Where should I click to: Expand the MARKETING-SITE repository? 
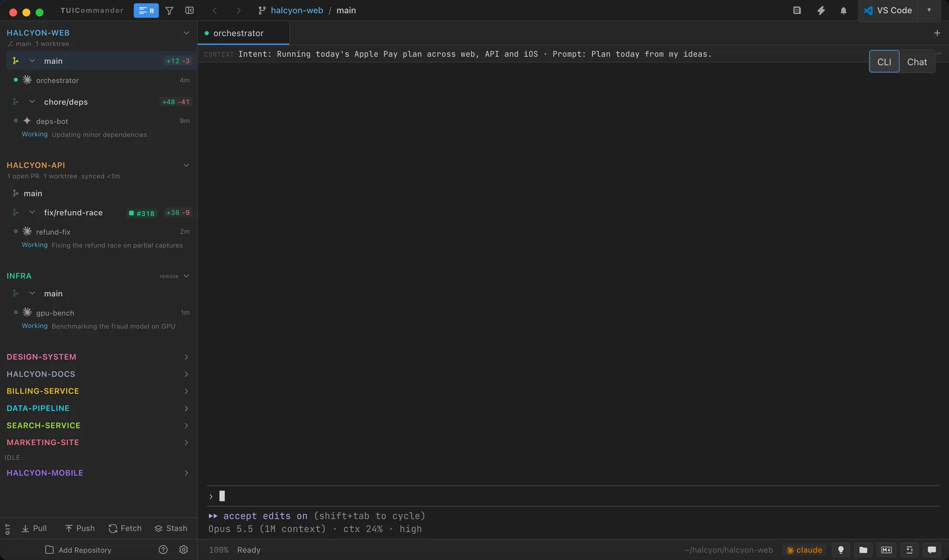[x=186, y=442]
